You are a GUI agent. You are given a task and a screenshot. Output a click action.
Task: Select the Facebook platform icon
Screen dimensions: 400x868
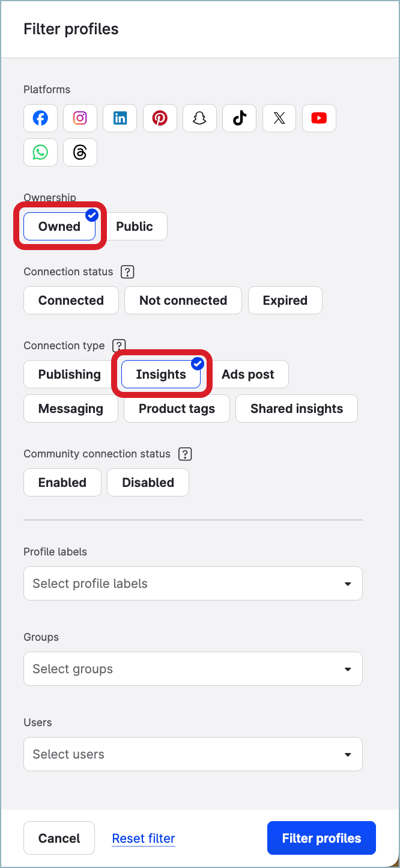[x=40, y=118]
